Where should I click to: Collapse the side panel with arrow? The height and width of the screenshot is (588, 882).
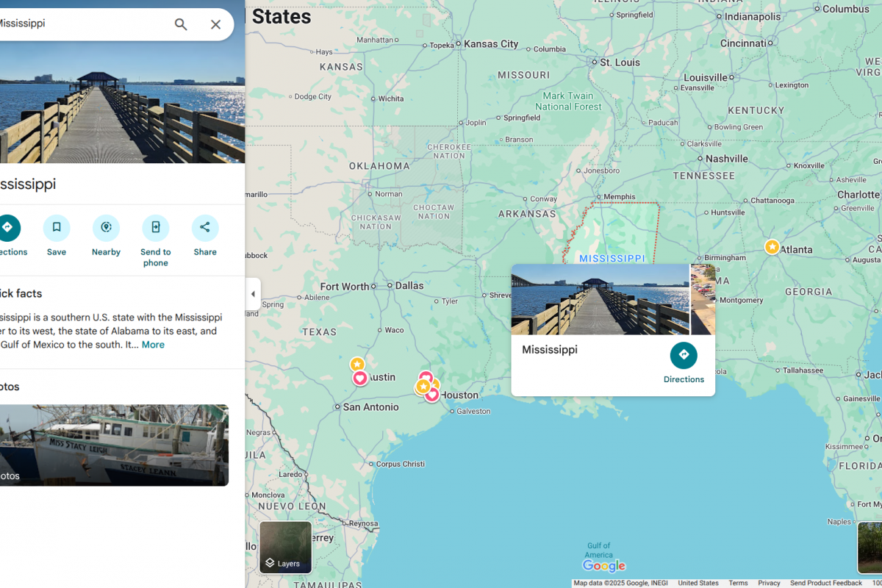(x=253, y=294)
